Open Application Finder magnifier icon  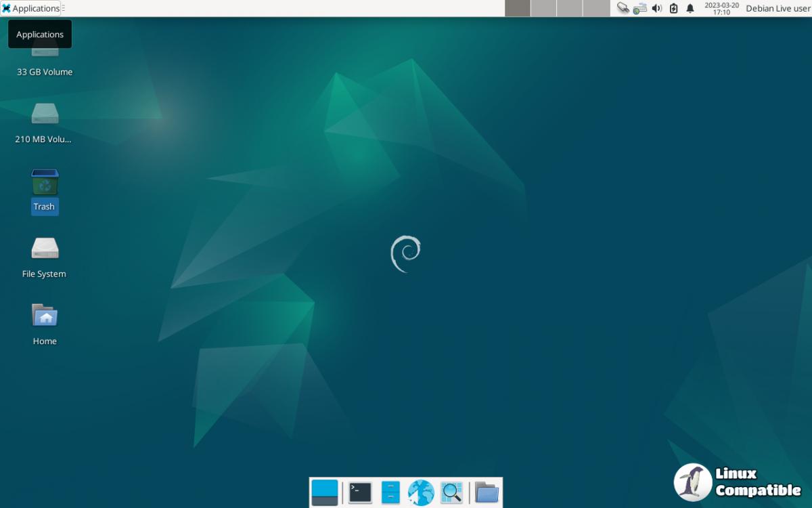pos(451,492)
